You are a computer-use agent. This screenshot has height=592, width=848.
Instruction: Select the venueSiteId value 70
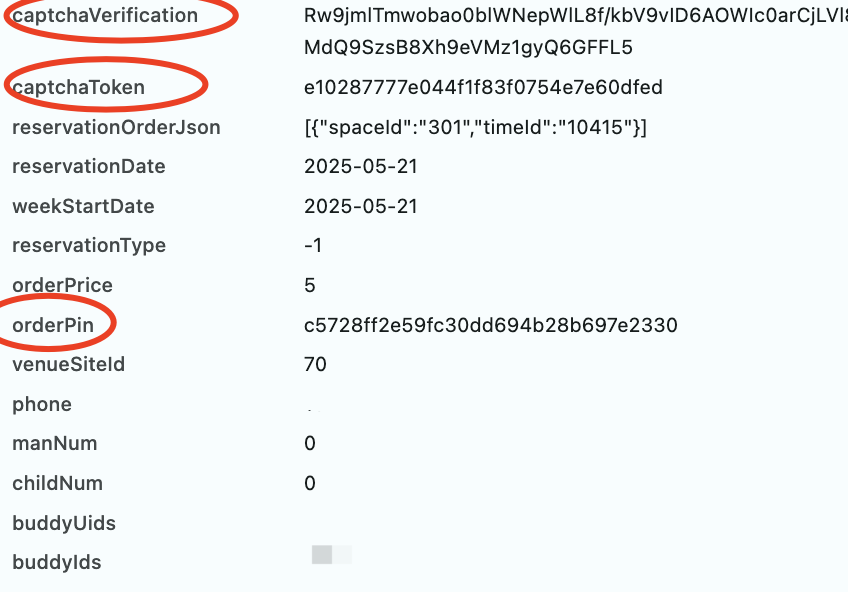pyautogui.click(x=315, y=364)
